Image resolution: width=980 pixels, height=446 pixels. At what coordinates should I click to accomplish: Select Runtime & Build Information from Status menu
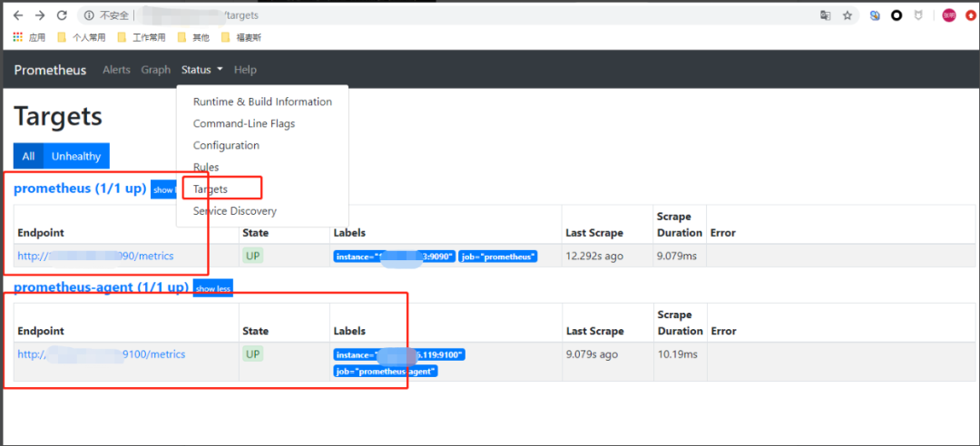coord(262,102)
